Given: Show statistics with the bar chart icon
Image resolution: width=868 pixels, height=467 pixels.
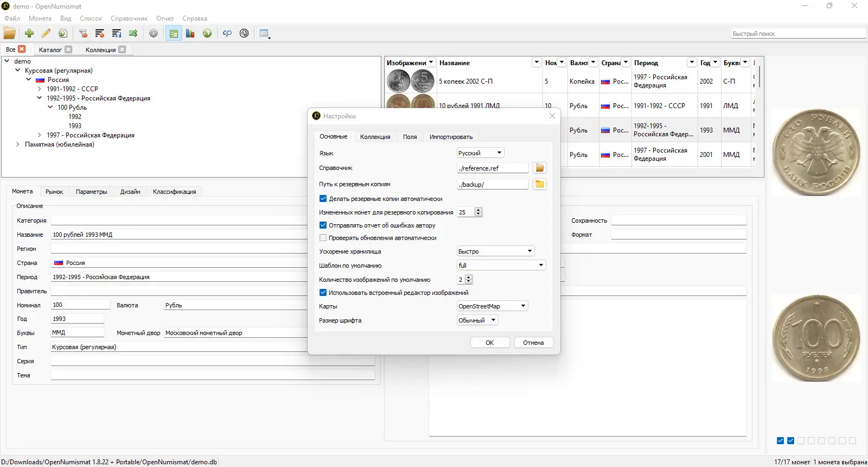Looking at the screenshot, I should click(190, 34).
